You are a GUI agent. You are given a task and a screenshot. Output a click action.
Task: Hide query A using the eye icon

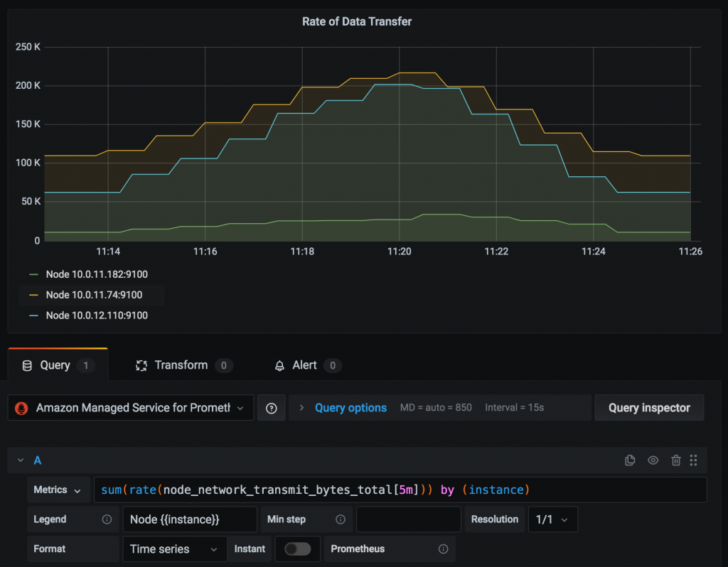point(653,460)
